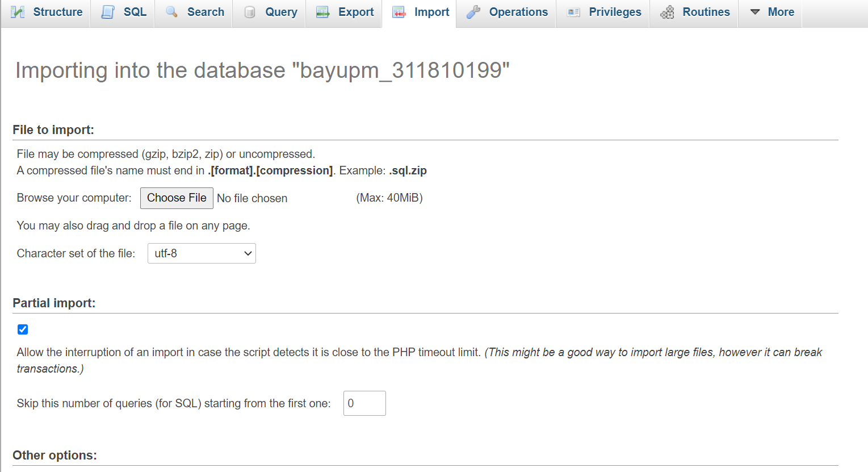Click the Import tab icon

click(400, 12)
